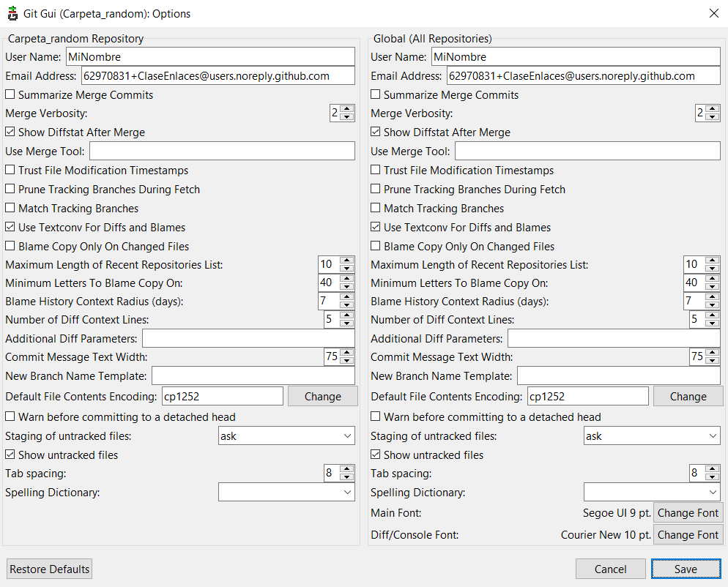Screen dimensions: 728x587
Task: Click Change Font for Main Font
Action: click(688, 513)
